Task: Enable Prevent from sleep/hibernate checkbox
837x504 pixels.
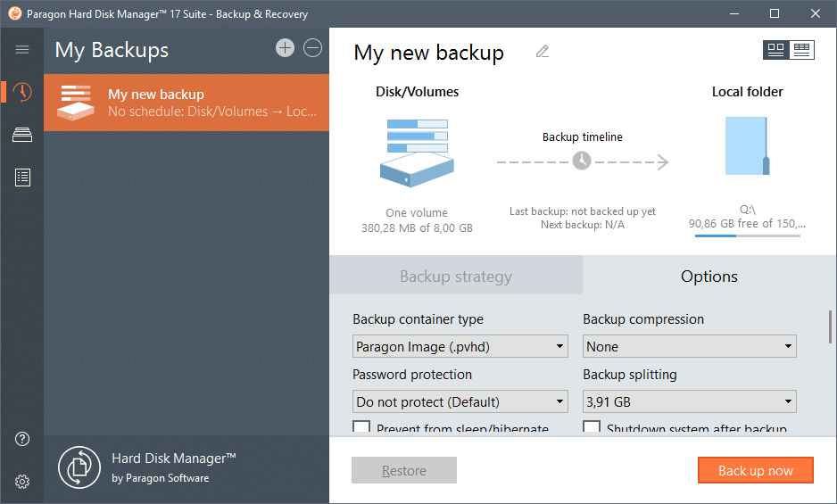Action: tap(361, 429)
